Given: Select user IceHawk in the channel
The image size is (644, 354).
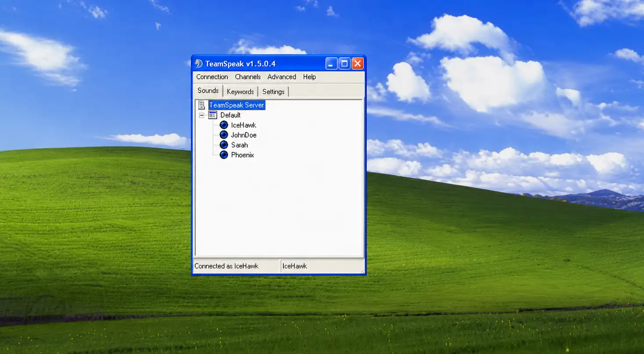Looking at the screenshot, I should [x=243, y=125].
